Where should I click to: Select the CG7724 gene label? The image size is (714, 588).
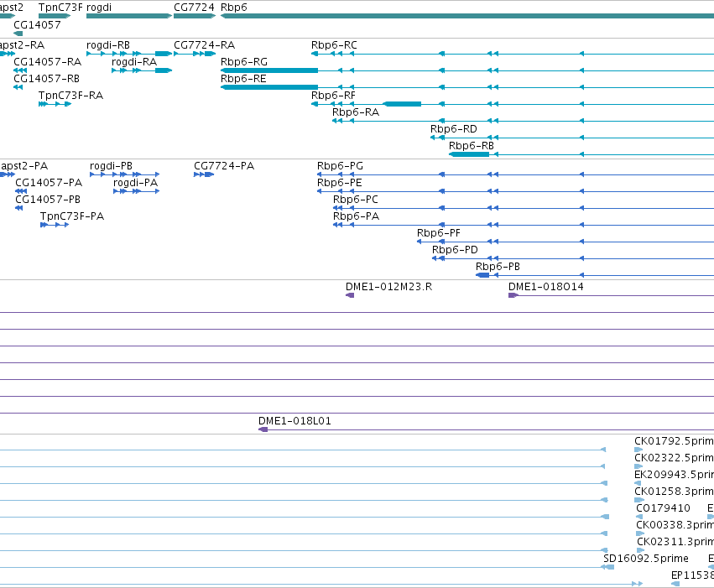pyautogui.click(x=194, y=8)
